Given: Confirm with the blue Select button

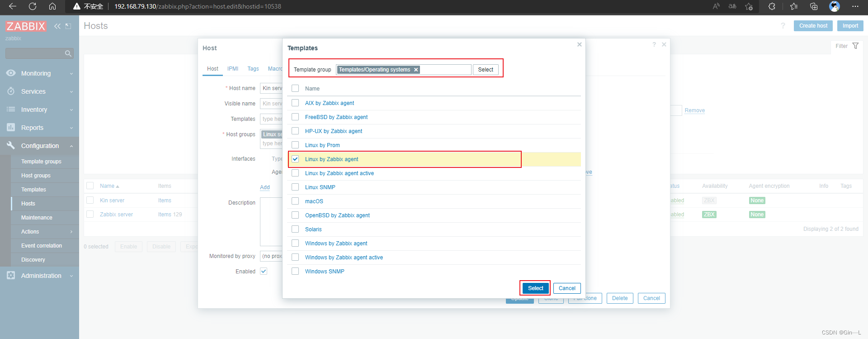Looking at the screenshot, I should tap(535, 288).
